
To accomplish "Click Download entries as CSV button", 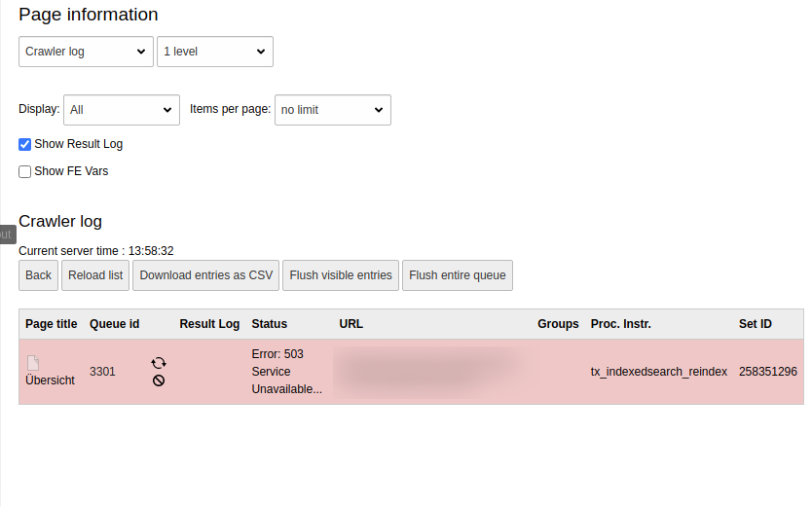I will pyautogui.click(x=206, y=275).
